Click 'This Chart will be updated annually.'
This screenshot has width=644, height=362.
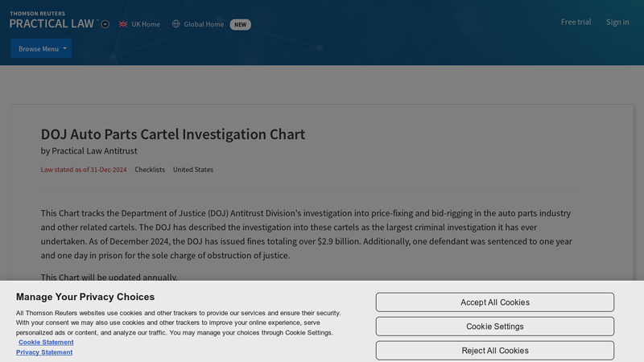(109, 277)
